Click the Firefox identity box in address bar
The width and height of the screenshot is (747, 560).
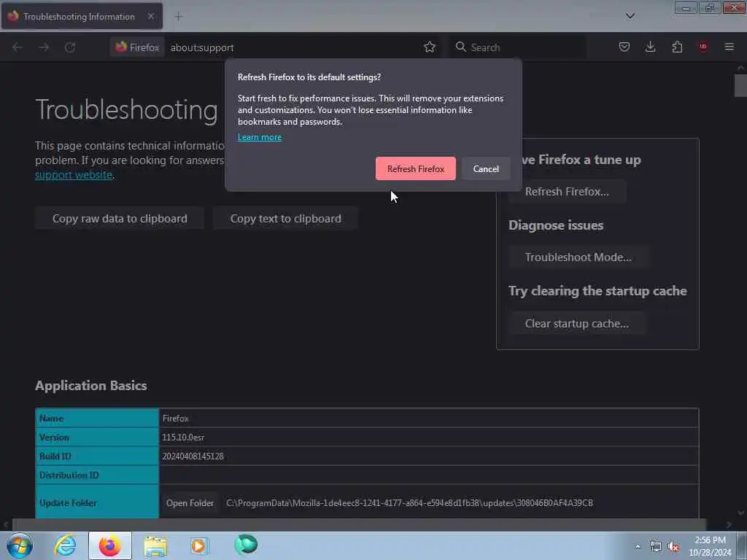(x=137, y=47)
